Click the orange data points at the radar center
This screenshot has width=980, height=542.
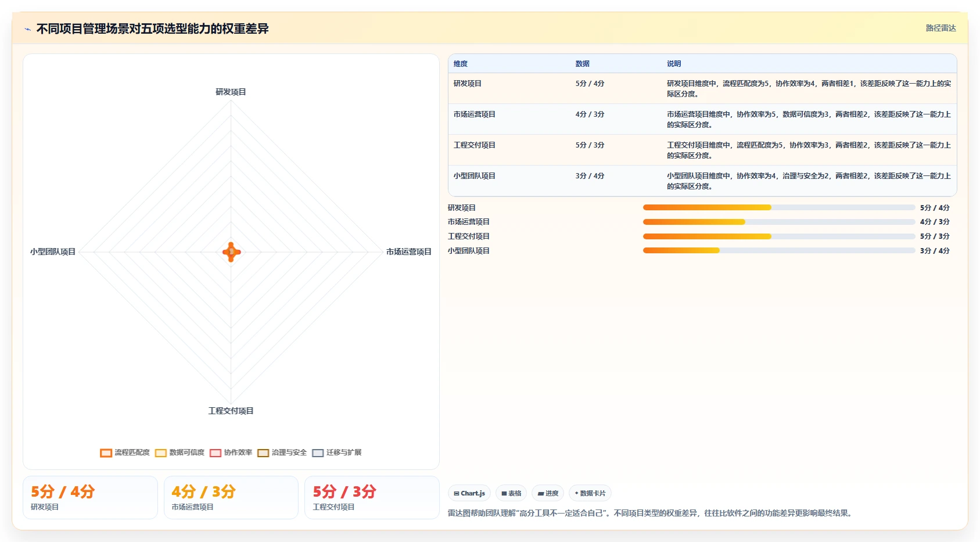[x=231, y=252]
